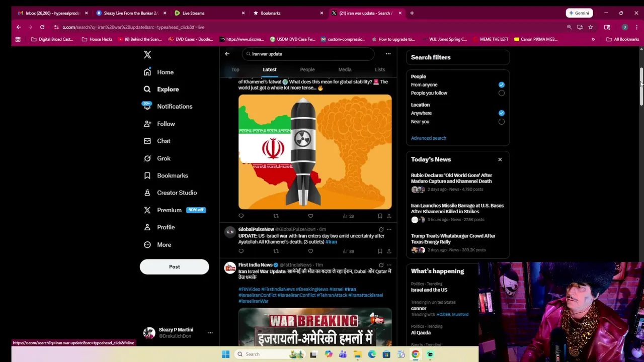Open the All Bookmarks folder
644x362 pixels.
tap(622, 39)
